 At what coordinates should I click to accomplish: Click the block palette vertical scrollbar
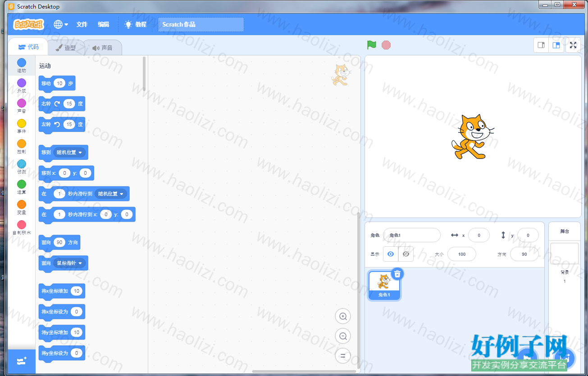point(144,74)
